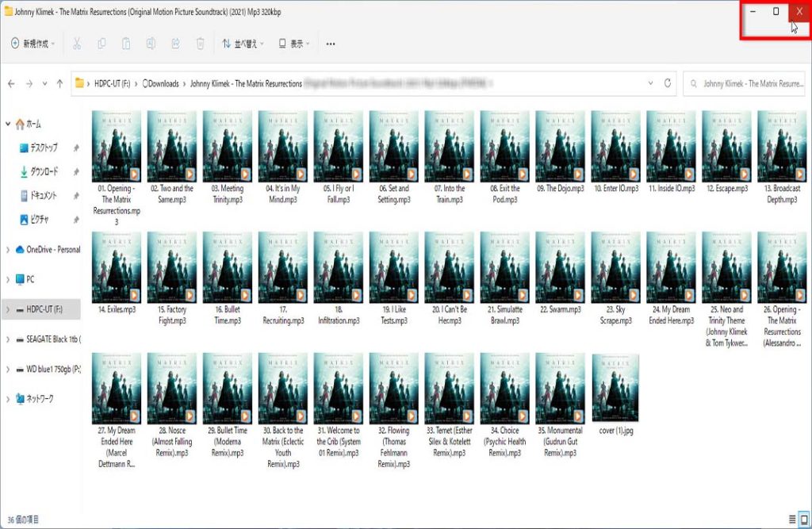Expand the OneDrive - Personal tree node
This screenshot has width=812, height=529.
click(x=8, y=250)
